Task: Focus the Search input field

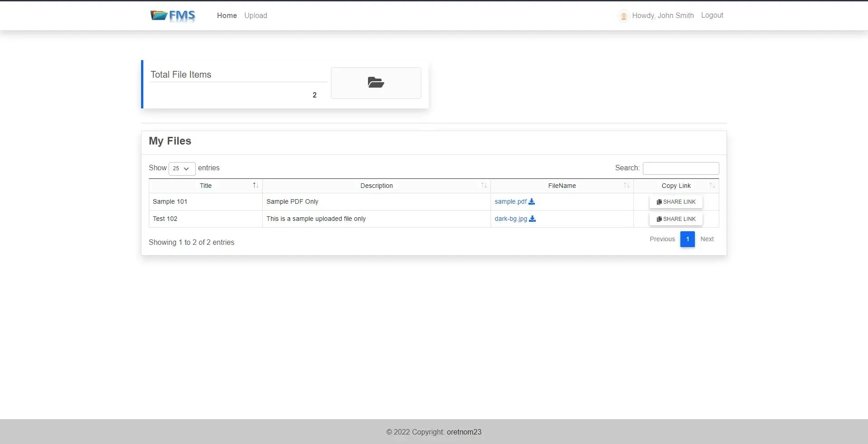Action: (681, 168)
